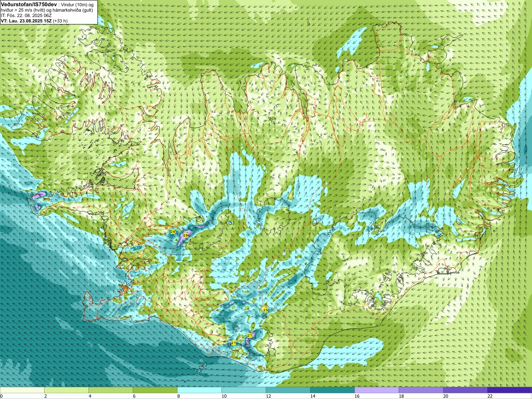Click the scale tick label "16"
The height and width of the screenshot is (399, 532).
coord(357,397)
